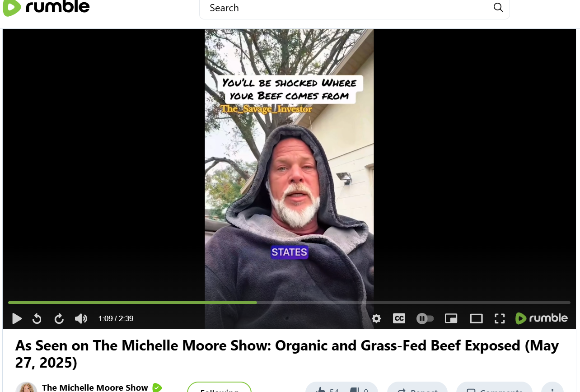Switch to theater mode
Screen dimensions: 580x392
click(476, 318)
